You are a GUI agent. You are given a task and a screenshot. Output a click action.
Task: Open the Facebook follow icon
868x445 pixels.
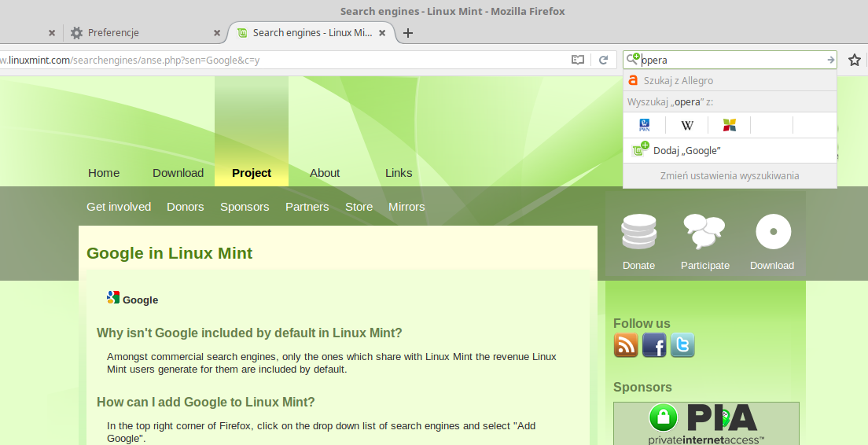pyautogui.click(x=654, y=345)
